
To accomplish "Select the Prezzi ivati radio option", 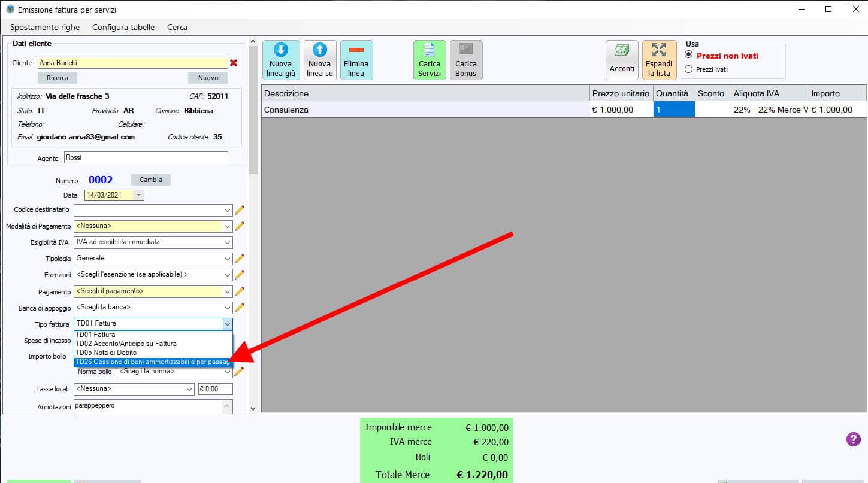I will (x=689, y=69).
